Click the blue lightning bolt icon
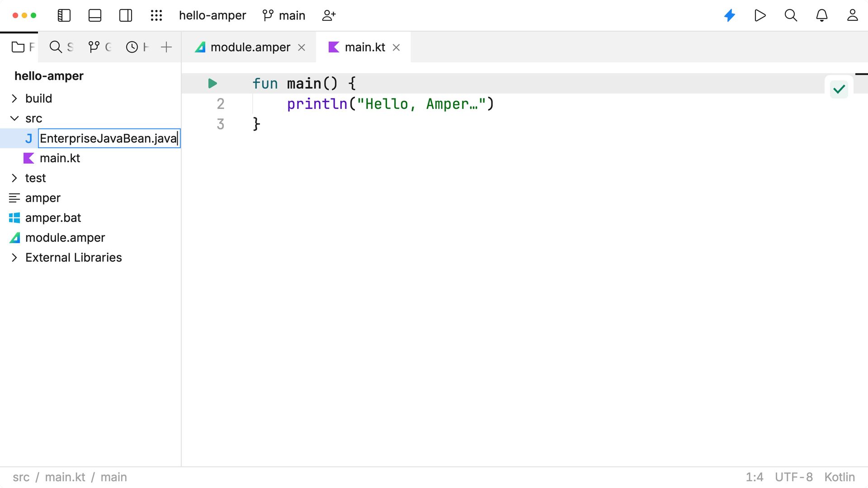Viewport: 868px width, 488px height. 730,15
